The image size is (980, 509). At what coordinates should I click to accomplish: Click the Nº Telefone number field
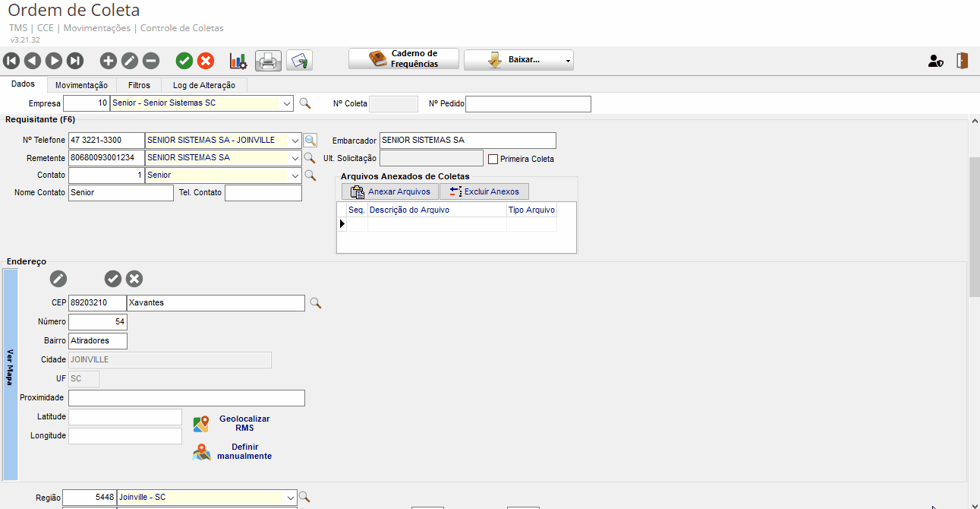tap(106, 141)
